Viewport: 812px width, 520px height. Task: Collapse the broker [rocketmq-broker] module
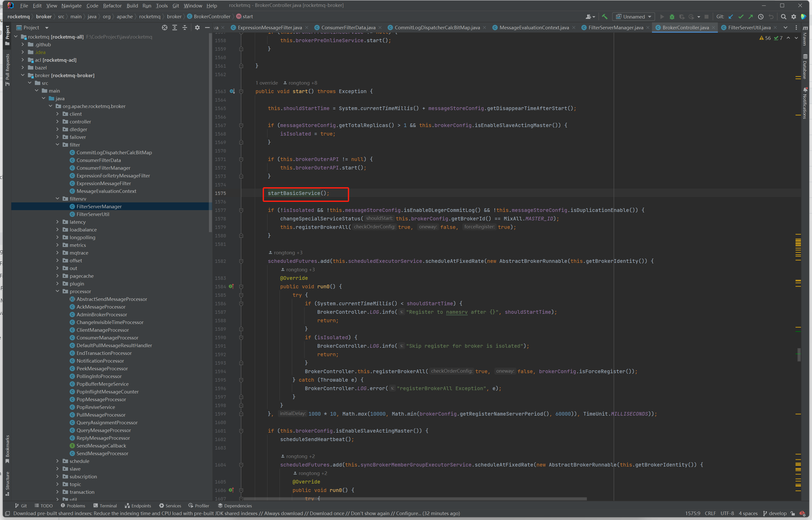(x=23, y=75)
